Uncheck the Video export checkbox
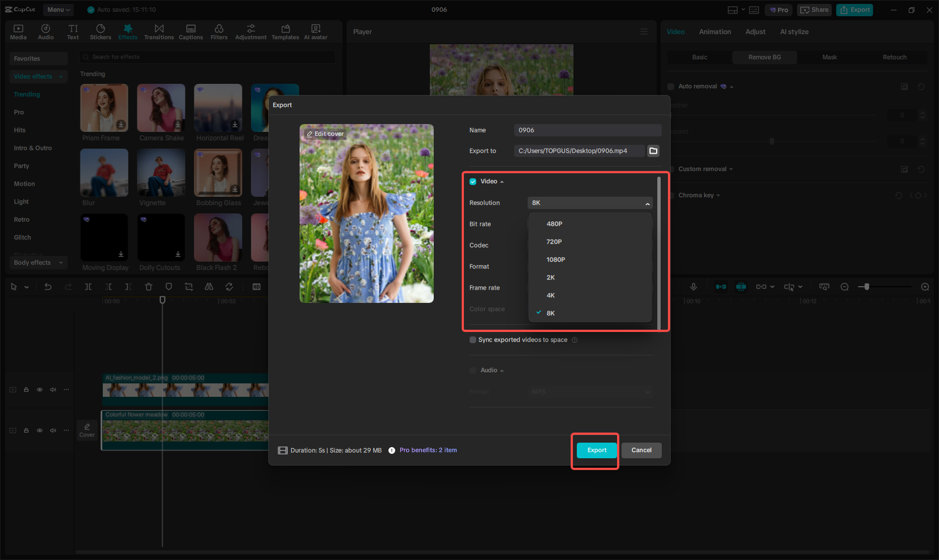Screen dimensions: 939x560 tap(472, 181)
